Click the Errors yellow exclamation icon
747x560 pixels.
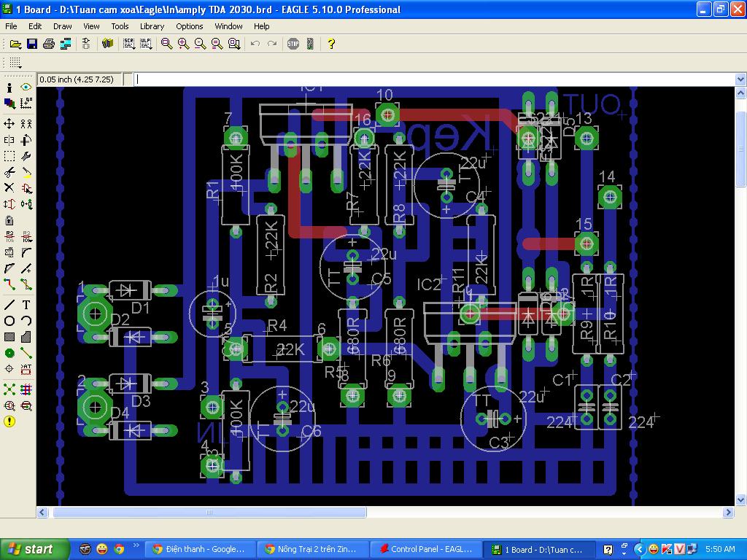click(9, 421)
